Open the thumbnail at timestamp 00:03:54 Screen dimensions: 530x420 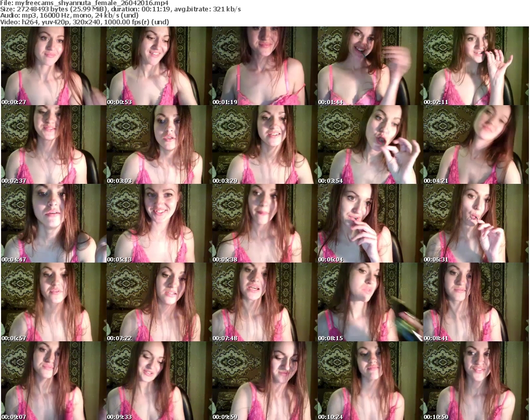370,144
